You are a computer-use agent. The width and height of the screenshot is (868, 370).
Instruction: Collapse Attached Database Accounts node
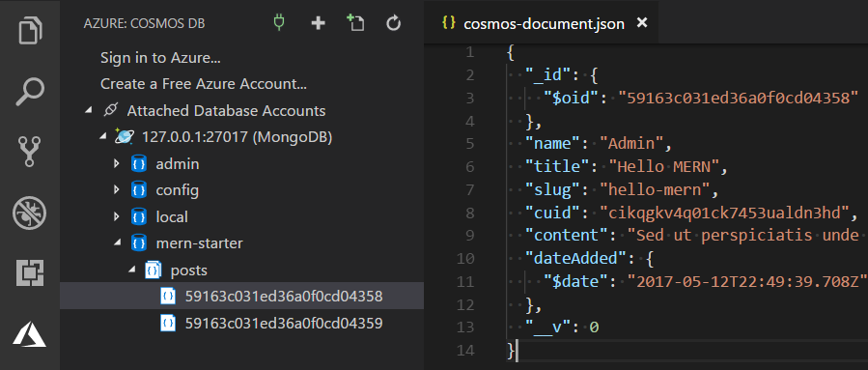point(89,110)
